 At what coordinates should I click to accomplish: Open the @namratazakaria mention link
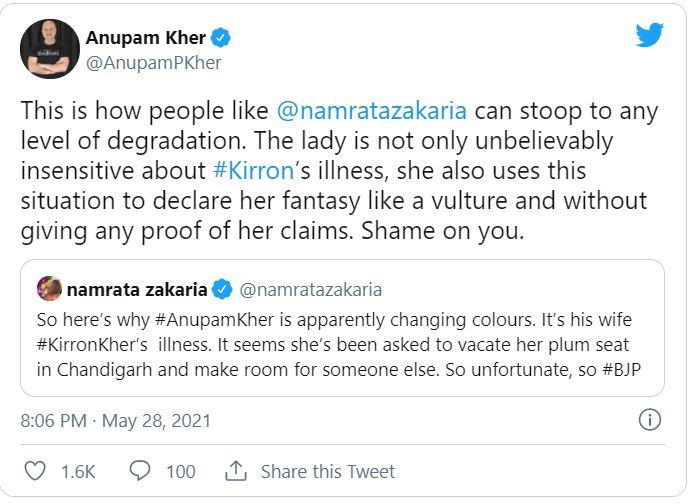coord(370,109)
